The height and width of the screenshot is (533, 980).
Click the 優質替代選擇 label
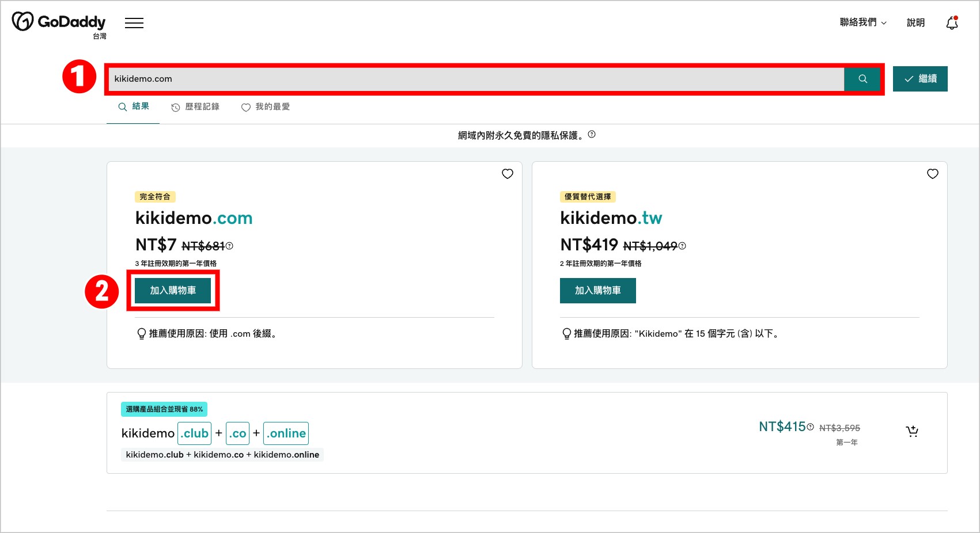click(x=588, y=197)
